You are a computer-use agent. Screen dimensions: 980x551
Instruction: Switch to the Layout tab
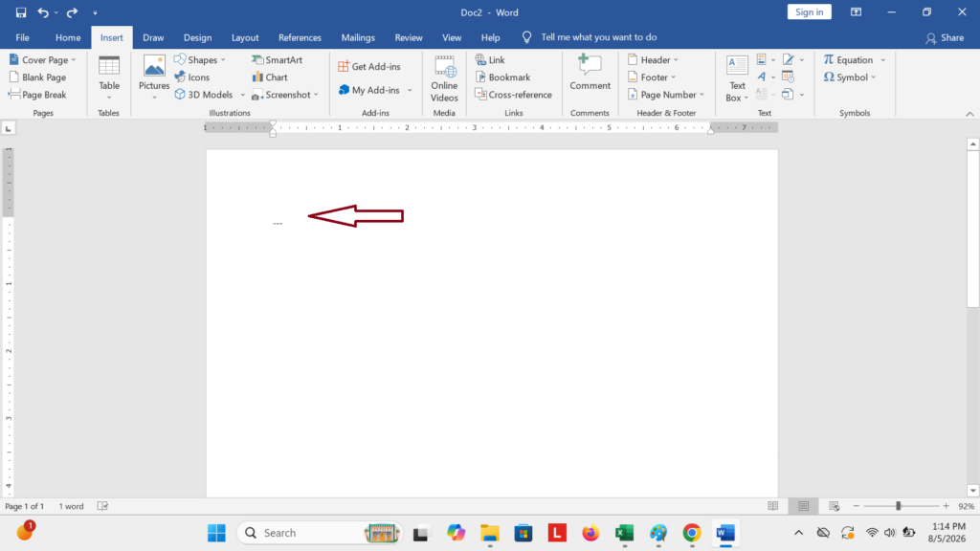point(245,37)
